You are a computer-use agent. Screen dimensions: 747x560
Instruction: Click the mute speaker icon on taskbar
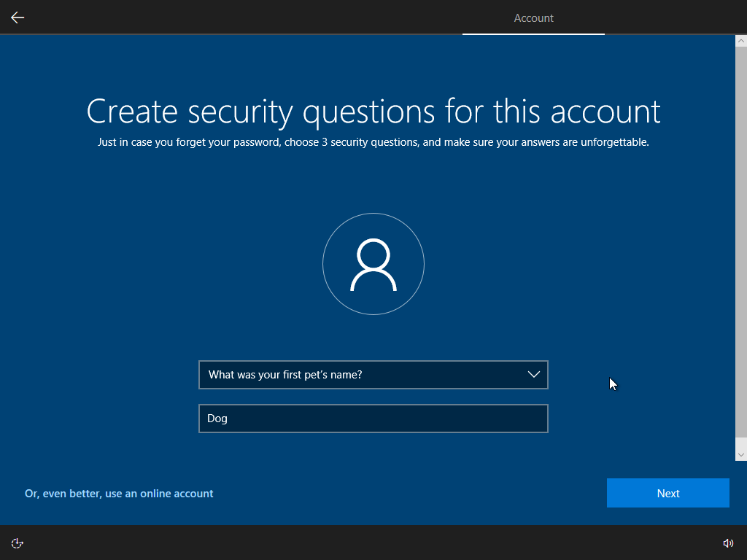pos(728,542)
